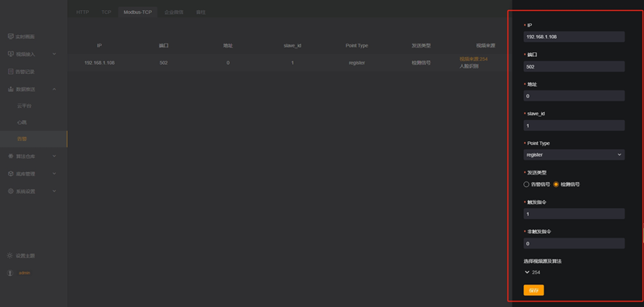Click the 底库管理 cube icon in sidebar

point(11,174)
